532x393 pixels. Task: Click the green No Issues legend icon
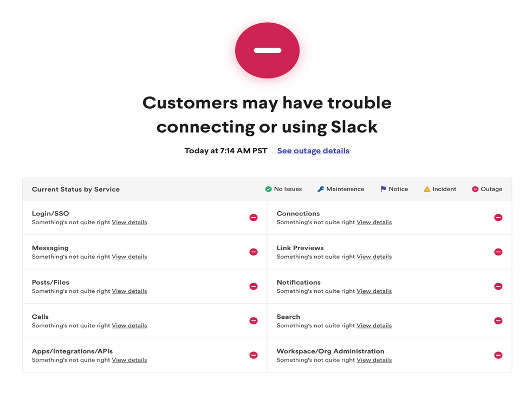268,189
